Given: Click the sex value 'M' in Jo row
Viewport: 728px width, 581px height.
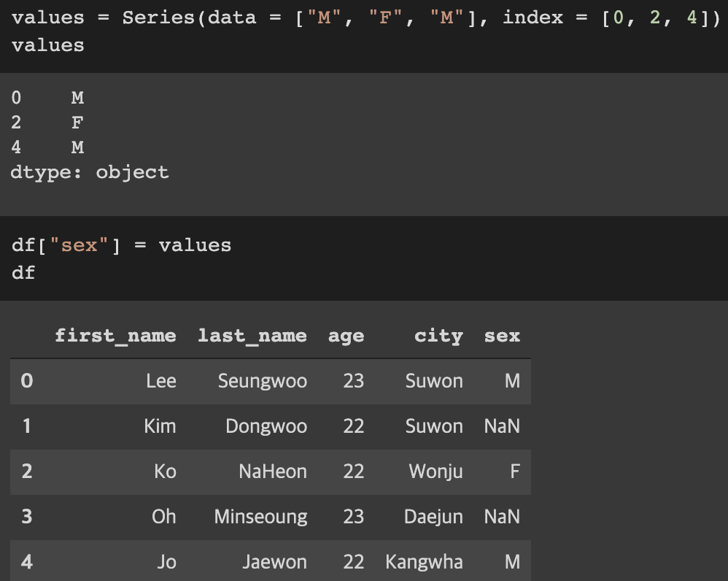Looking at the screenshot, I should pos(513,562).
